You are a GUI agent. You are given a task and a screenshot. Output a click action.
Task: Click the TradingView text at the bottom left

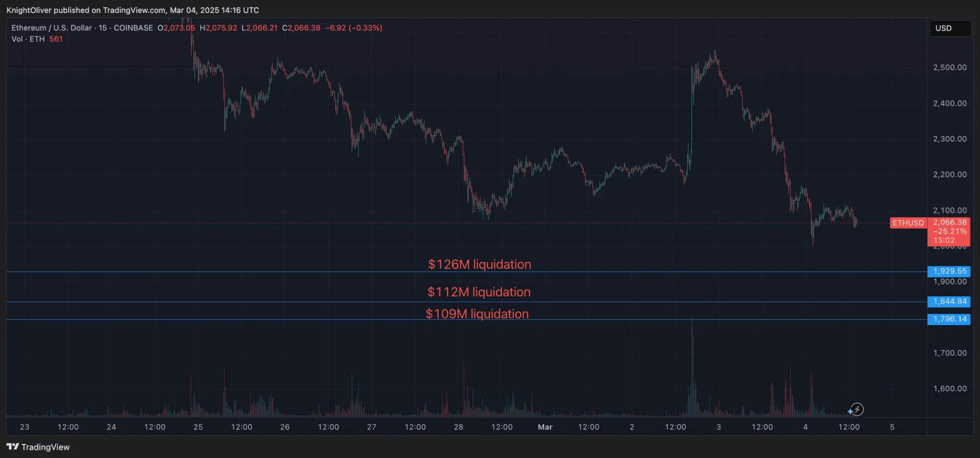pyautogui.click(x=45, y=447)
